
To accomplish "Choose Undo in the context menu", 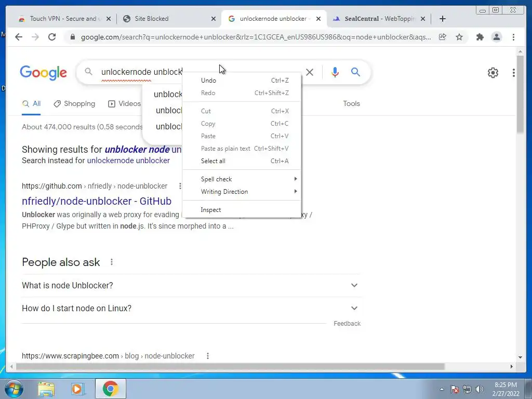I will click(x=242, y=81).
